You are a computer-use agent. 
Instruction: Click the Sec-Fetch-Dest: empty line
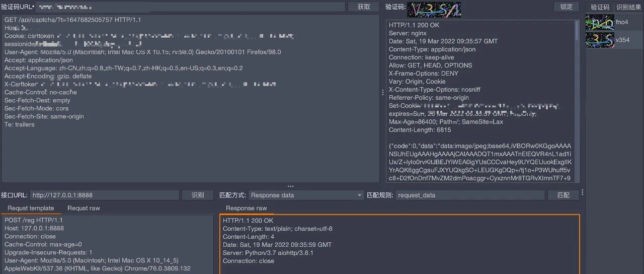38,100
